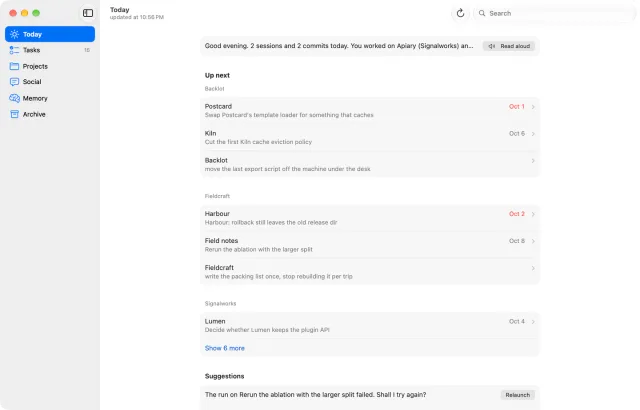Click the Memory brain icon
Viewport: 640px width, 410px height.
[x=14, y=98]
